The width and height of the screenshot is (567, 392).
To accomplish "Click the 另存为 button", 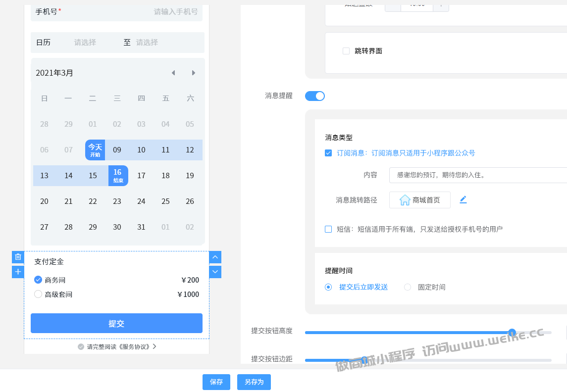I will tap(254, 382).
